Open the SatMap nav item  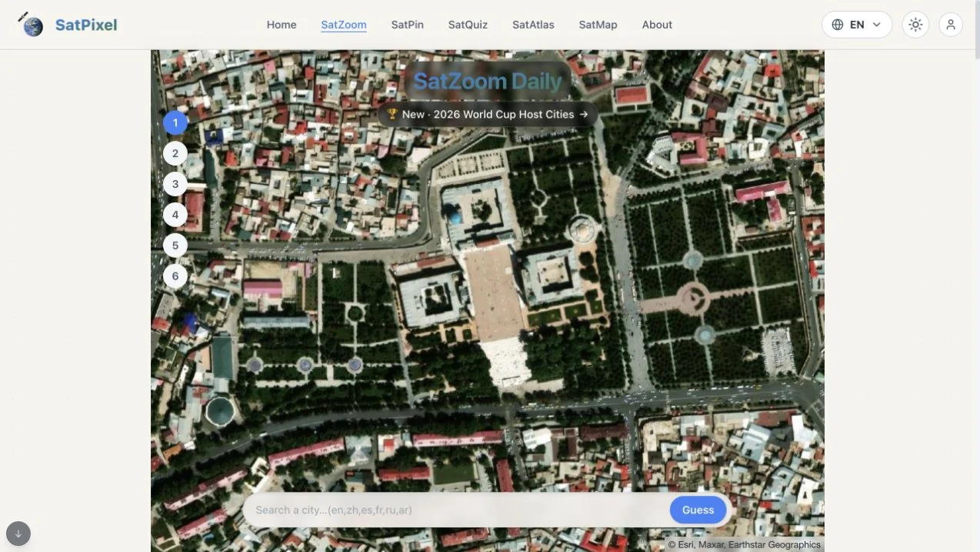point(598,25)
